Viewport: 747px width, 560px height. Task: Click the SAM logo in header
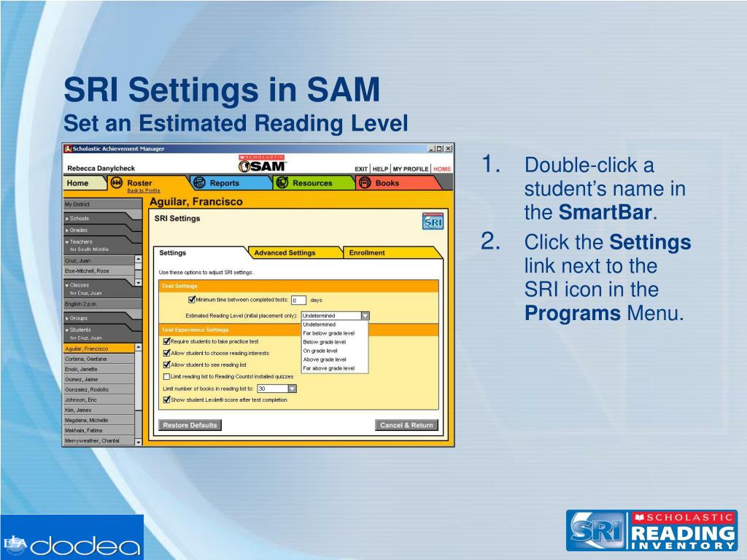(262, 163)
